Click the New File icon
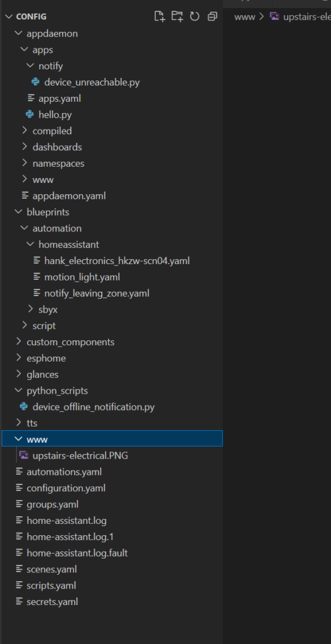This screenshot has width=331, height=644. (159, 16)
